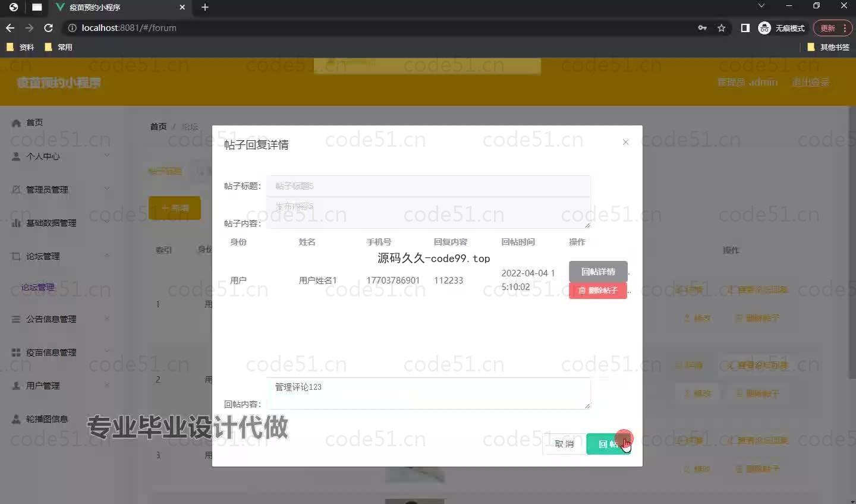Focus the 回帖内容 text area
Screen dimensions: 856x504
[429, 393]
